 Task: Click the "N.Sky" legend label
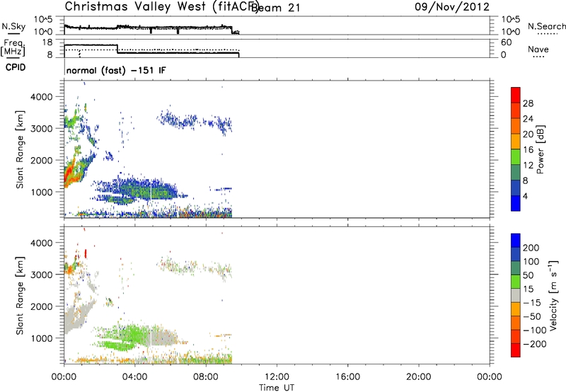[x=13, y=26]
